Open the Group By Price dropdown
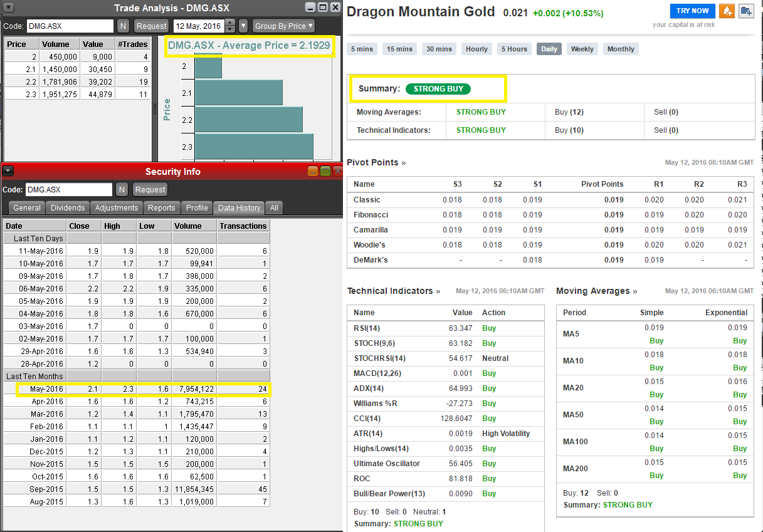763x532 pixels. pyautogui.click(x=283, y=26)
